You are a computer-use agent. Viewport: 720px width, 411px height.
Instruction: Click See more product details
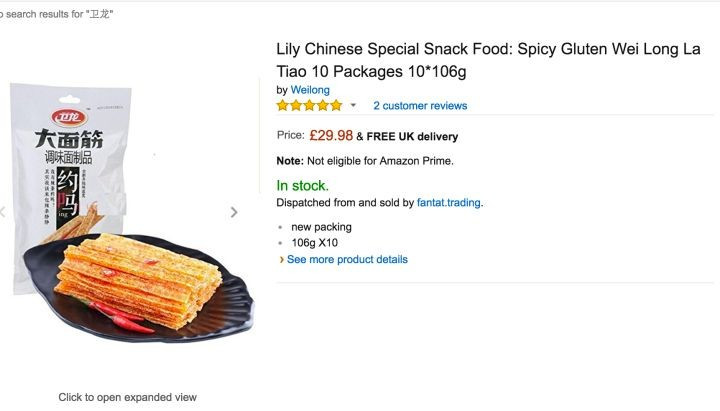[x=347, y=259]
